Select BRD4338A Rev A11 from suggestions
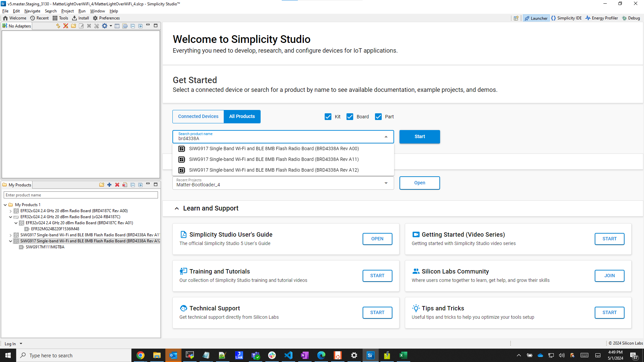This screenshot has width=644, height=362. pyautogui.click(x=283, y=159)
